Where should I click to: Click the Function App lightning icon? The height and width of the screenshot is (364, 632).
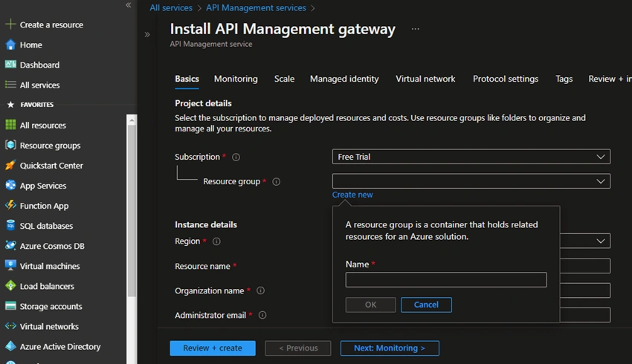pos(10,205)
